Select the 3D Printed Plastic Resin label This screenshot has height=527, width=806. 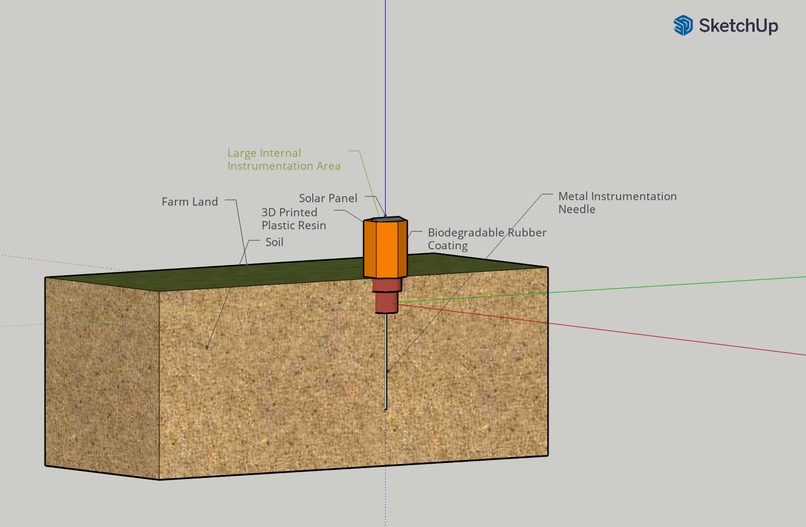click(x=294, y=219)
